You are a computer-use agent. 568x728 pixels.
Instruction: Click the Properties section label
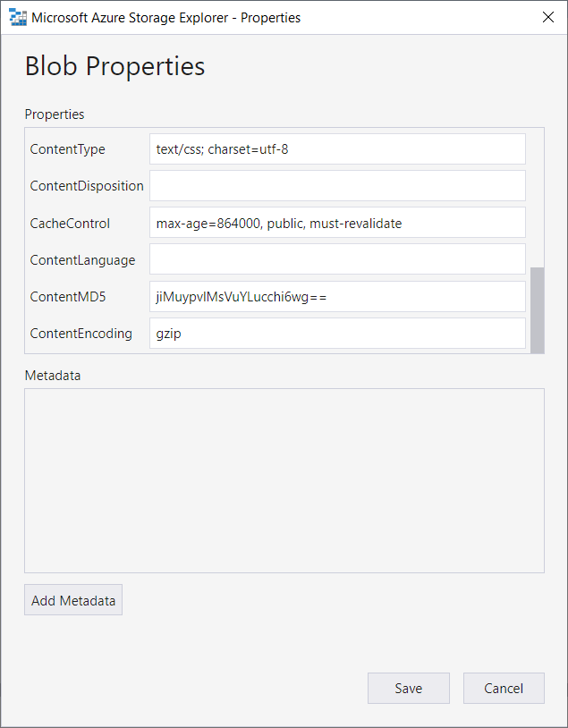coord(55,114)
